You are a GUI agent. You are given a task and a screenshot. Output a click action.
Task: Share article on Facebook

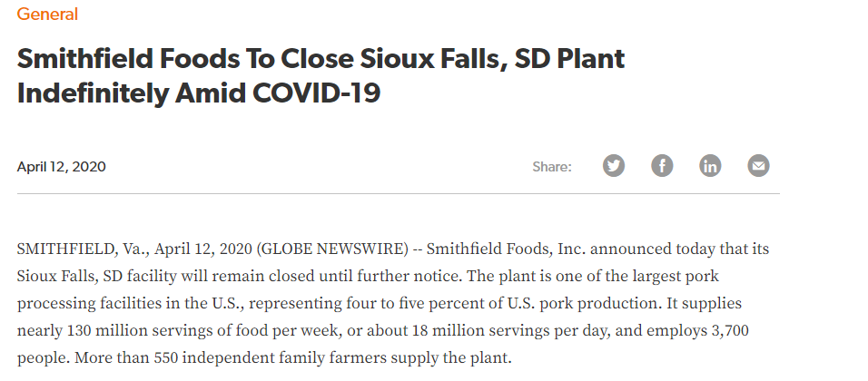[662, 166]
